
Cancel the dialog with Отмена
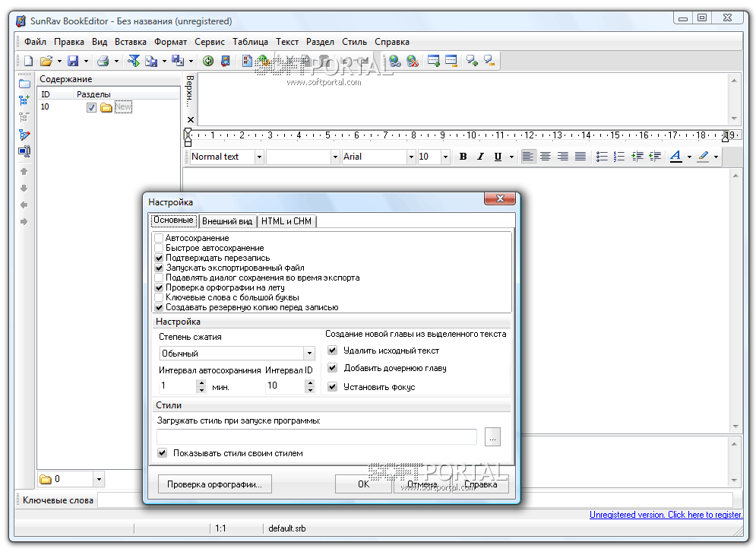point(422,484)
